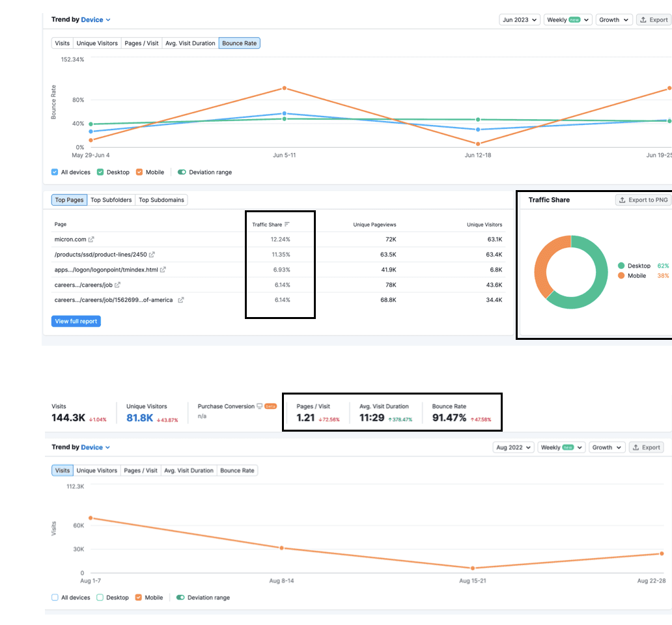Enable All devices checkbox in Visits chart

pos(55,598)
